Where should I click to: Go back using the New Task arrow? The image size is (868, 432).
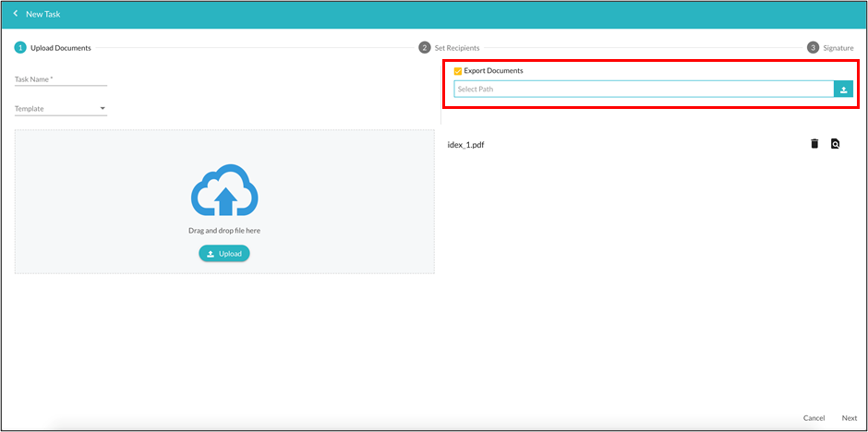tap(16, 13)
